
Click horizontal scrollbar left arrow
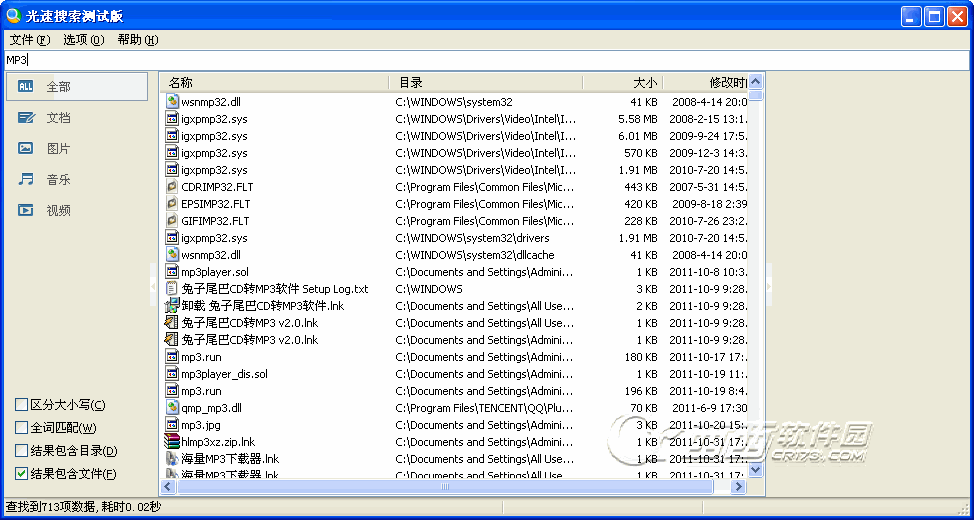pyautogui.click(x=168, y=487)
